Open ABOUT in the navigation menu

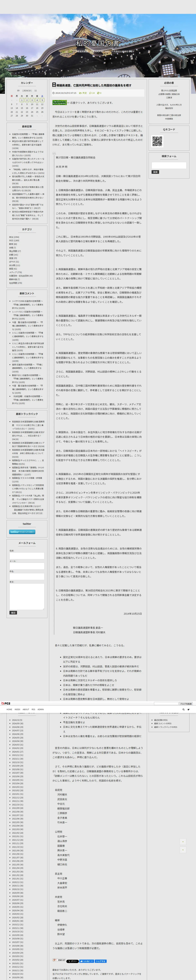25,709
